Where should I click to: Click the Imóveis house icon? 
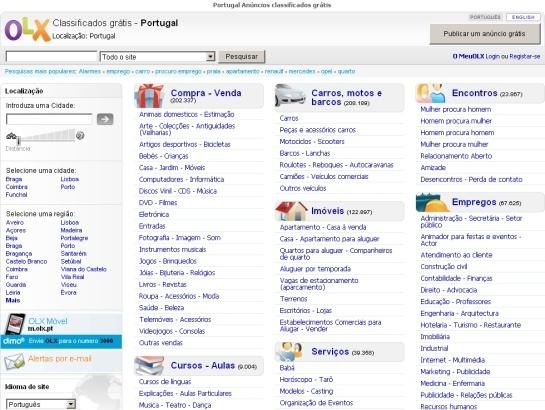(x=292, y=211)
